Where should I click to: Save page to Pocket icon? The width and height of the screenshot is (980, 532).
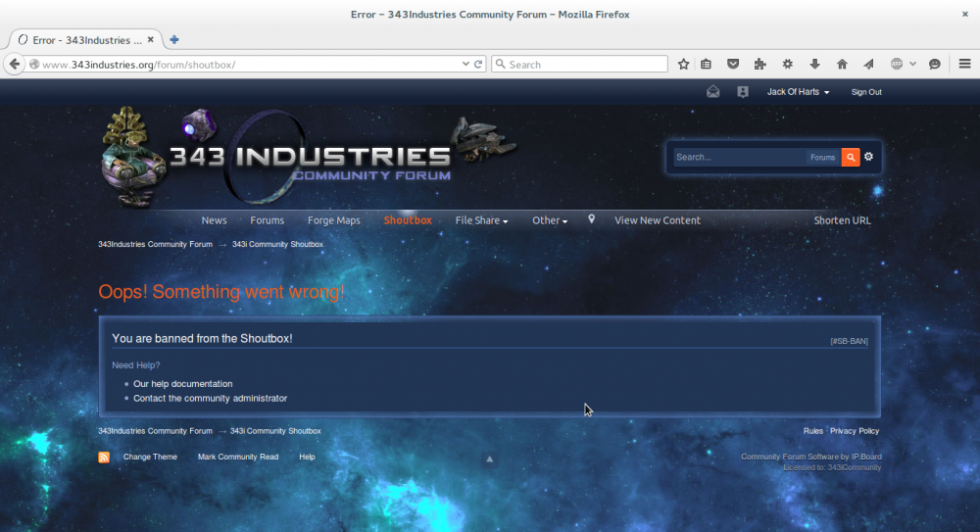733,64
